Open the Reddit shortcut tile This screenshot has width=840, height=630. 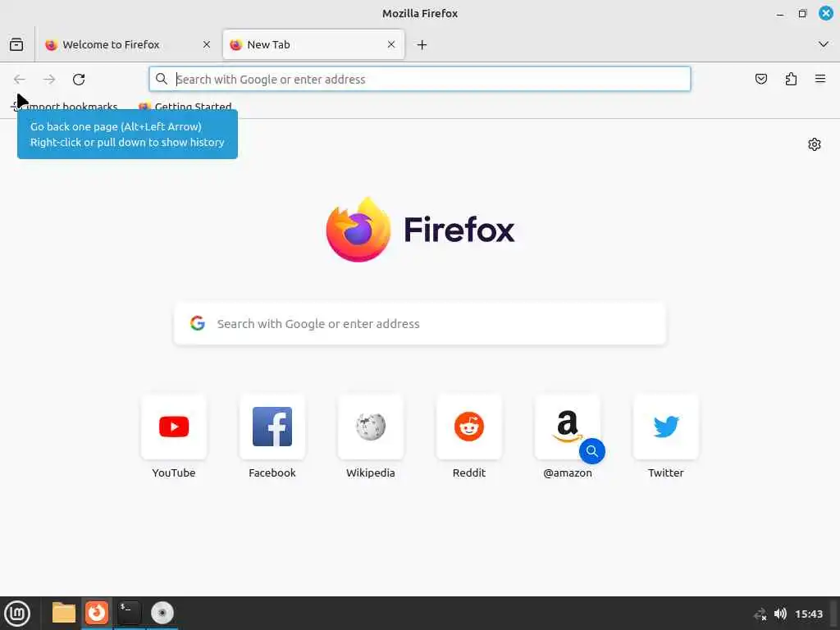(x=468, y=427)
